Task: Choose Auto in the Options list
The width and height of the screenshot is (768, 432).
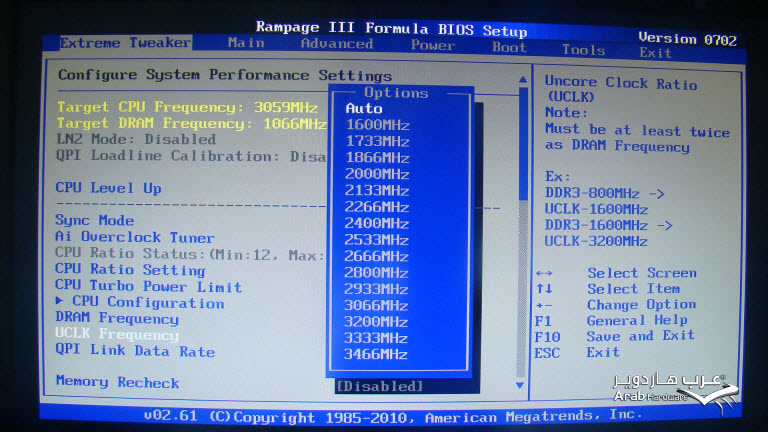Action: 364,108
